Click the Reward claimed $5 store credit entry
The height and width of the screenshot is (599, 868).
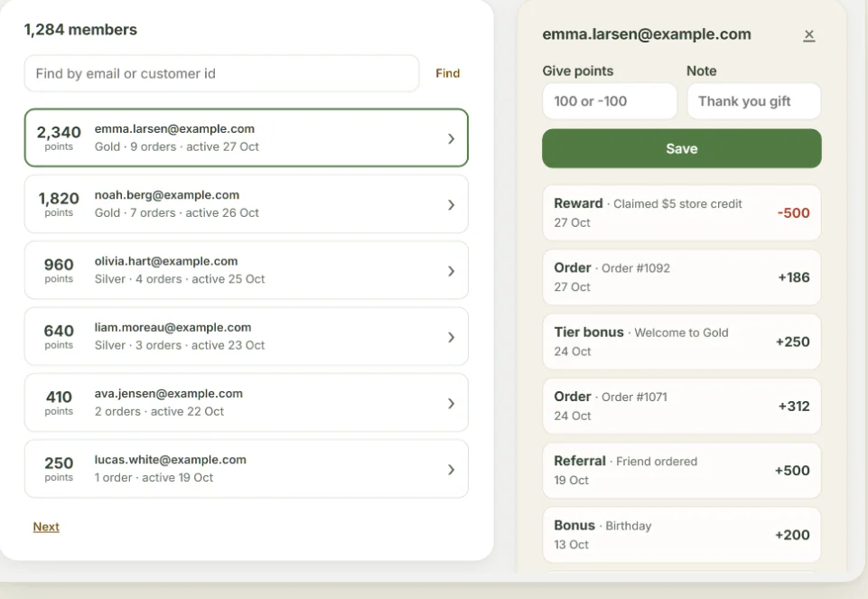click(681, 212)
